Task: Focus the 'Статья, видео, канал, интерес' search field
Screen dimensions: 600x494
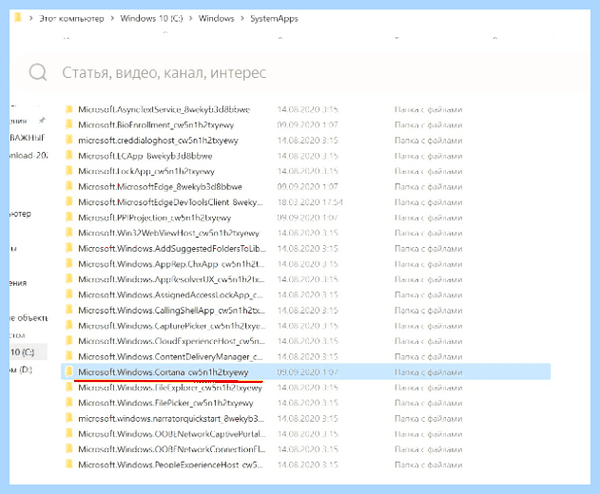Action: click(302, 72)
